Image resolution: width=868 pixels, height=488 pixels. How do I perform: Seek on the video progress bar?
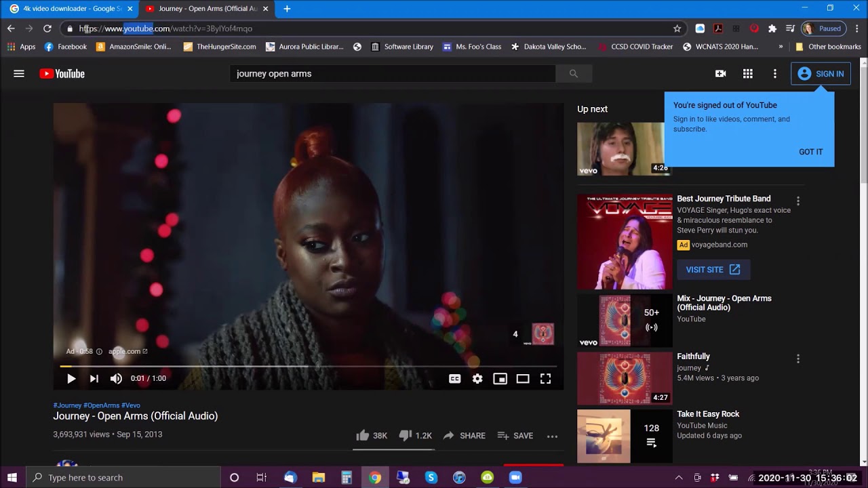pyautogui.click(x=309, y=366)
